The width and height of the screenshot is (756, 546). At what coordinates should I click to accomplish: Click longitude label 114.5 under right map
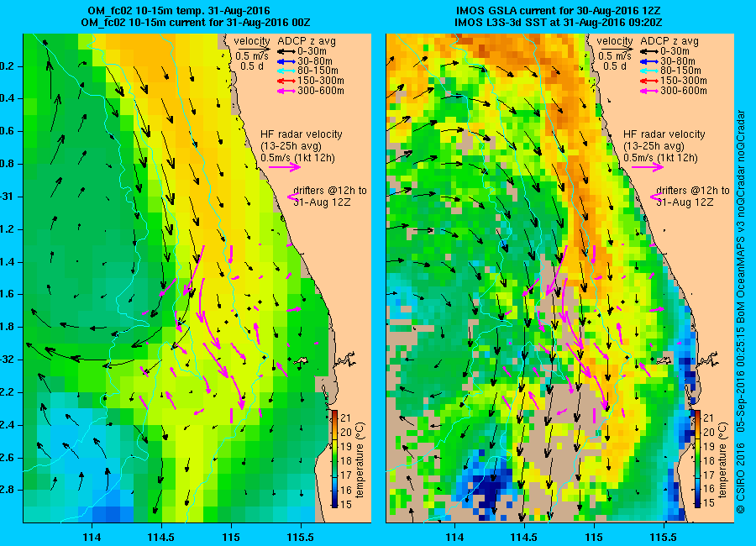click(x=523, y=537)
